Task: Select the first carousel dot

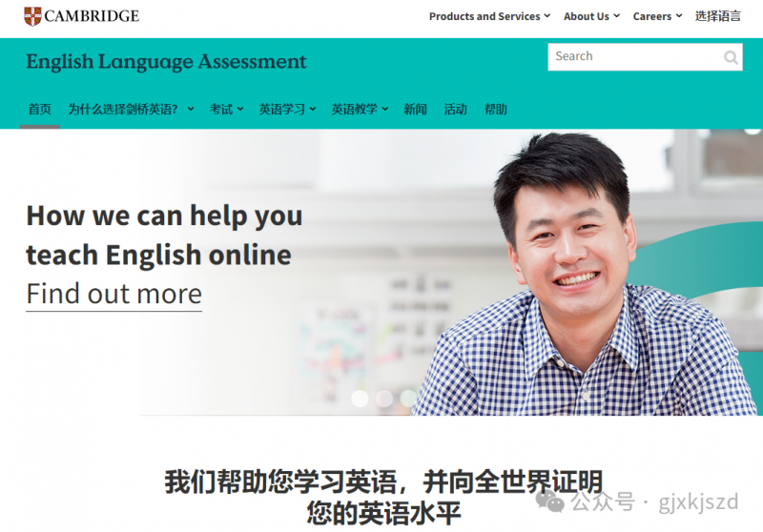Action: pyautogui.click(x=361, y=399)
